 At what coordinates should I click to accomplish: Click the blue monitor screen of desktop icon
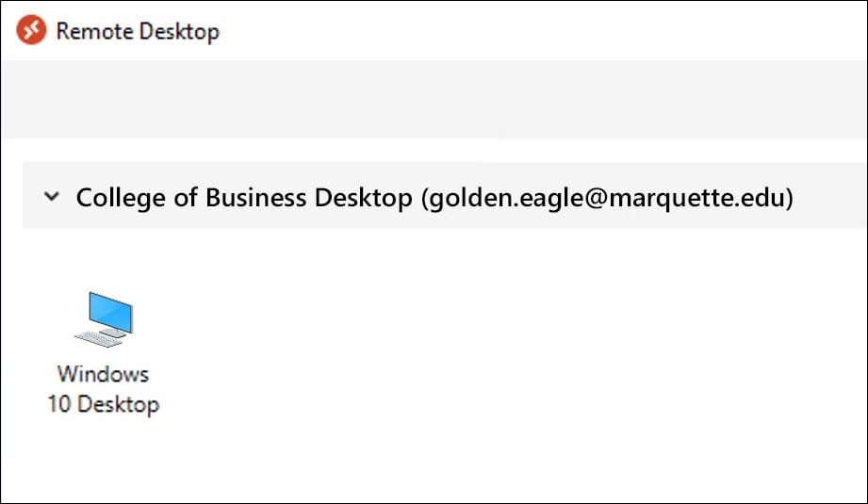[x=109, y=308]
